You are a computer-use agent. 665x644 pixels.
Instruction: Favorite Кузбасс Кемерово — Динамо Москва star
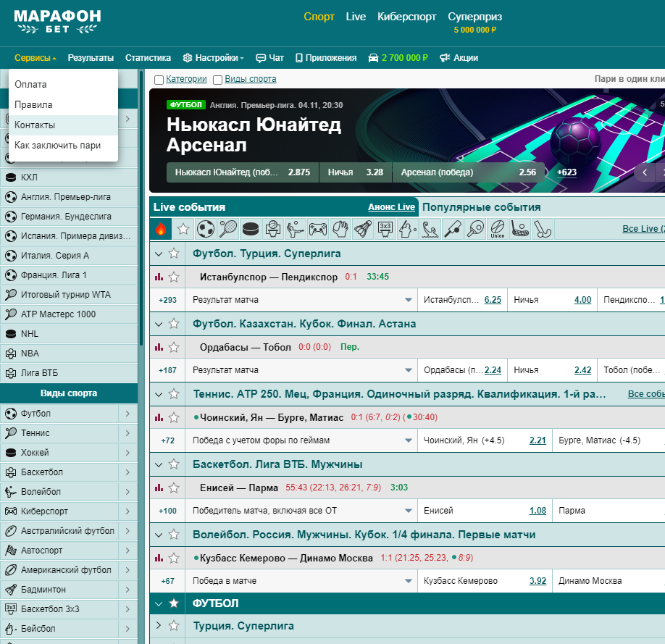point(174,559)
